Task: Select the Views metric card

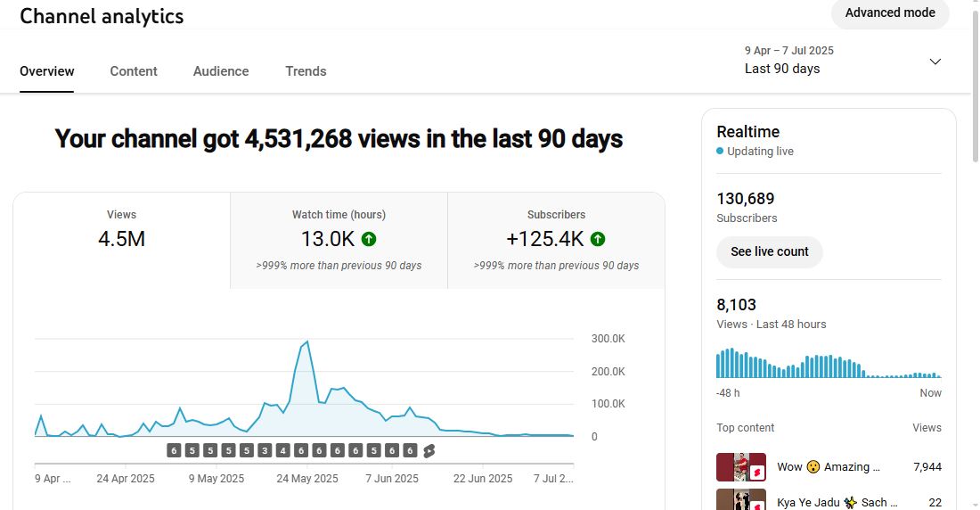Action: click(122, 240)
